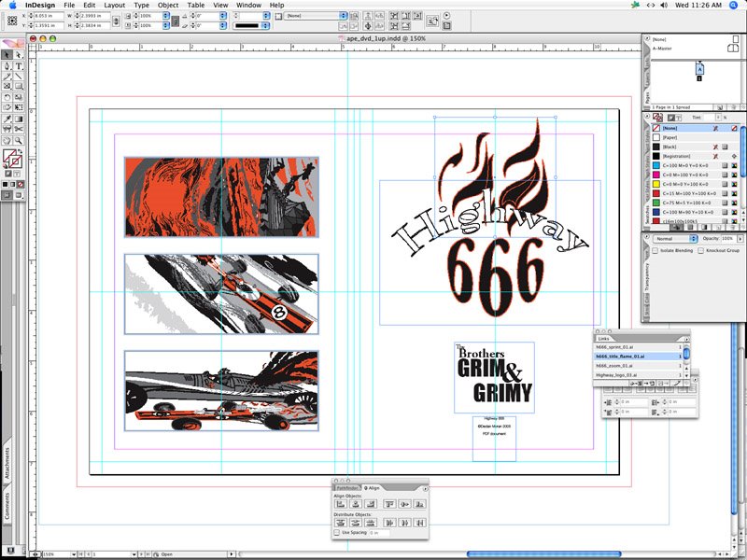Open the Links panel flyout menu

pos(686,339)
